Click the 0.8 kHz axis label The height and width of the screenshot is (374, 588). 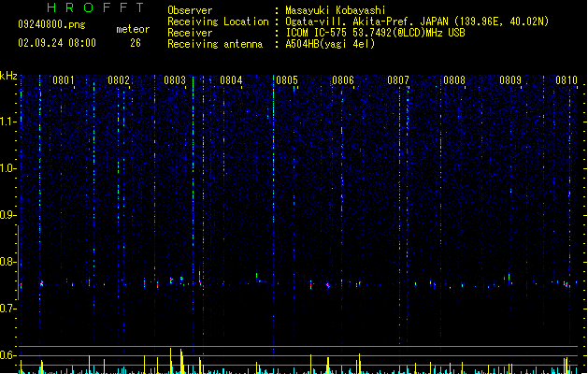7,262
